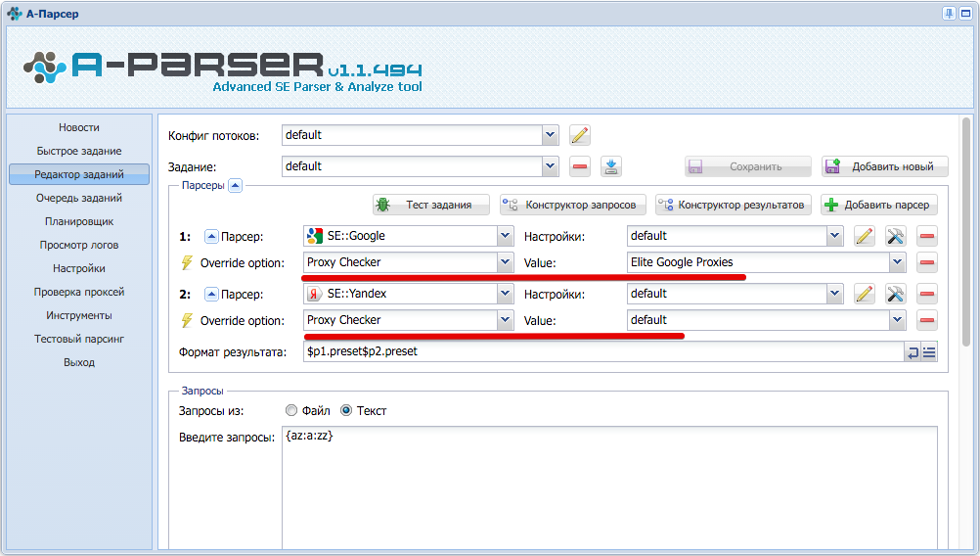Collapse the Парсеры section
The height and width of the screenshot is (556, 980).
point(235,185)
